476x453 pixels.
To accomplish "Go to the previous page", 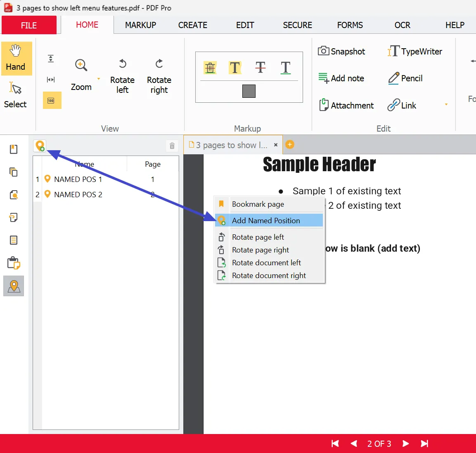I will tap(354, 444).
